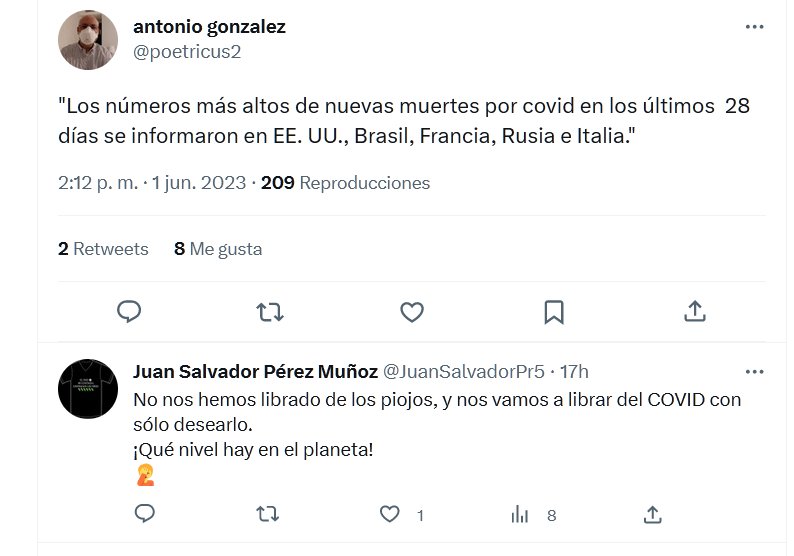
Task: Like antonio gonzalez's tweet
Action: pos(412,312)
